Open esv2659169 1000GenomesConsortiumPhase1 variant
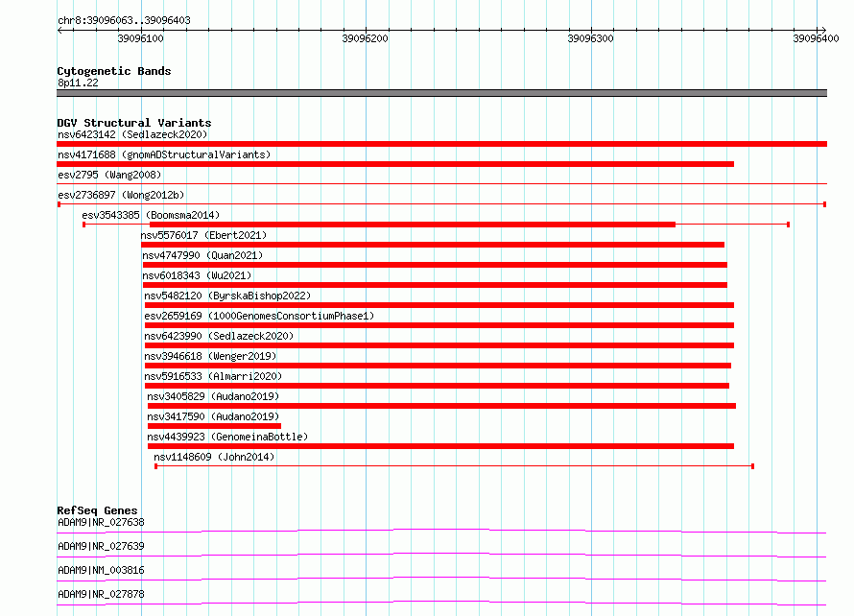The image size is (854, 616). (x=259, y=316)
